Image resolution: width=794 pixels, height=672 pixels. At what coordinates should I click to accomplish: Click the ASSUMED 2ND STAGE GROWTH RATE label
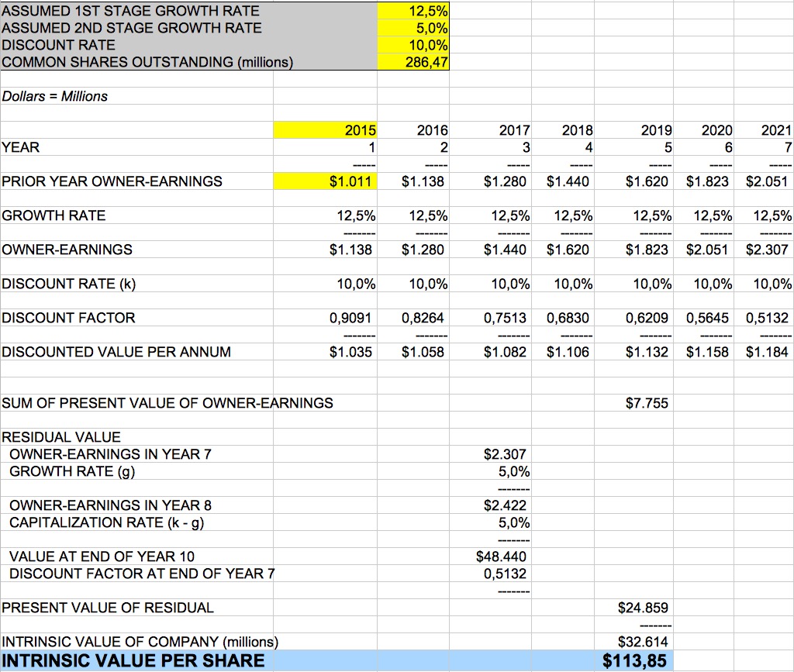coord(132,28)
